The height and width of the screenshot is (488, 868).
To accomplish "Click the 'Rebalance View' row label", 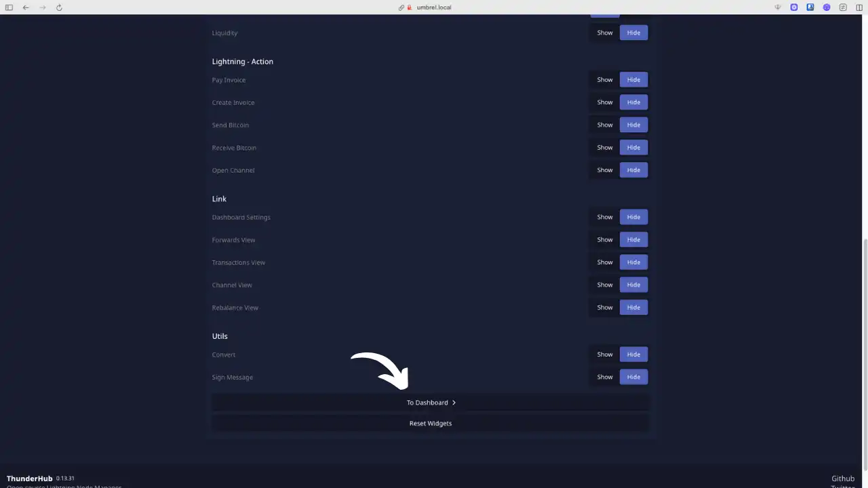I will [x=235, y=308].
